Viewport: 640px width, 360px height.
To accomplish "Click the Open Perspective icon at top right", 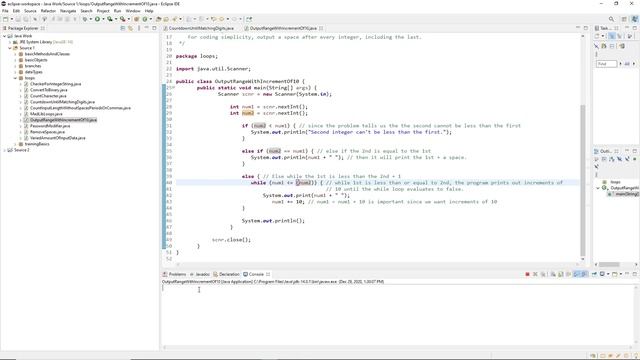I will tap(624, 19).
